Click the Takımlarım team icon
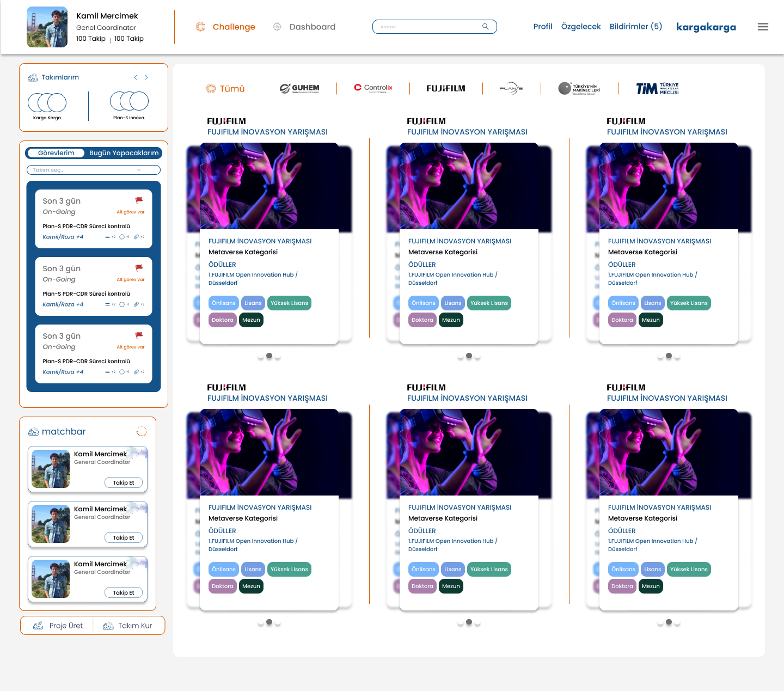This screenshot has width=784, height=691. [33, 77]
